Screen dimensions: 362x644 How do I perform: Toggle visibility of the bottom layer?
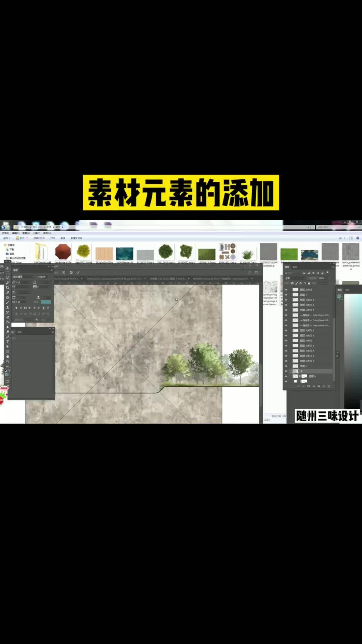pos(286,381)
